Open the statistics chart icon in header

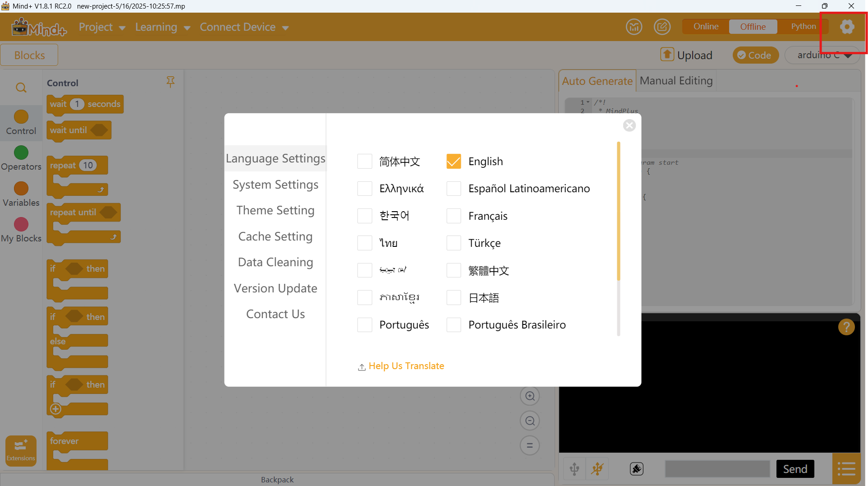(x=634, y=27)
